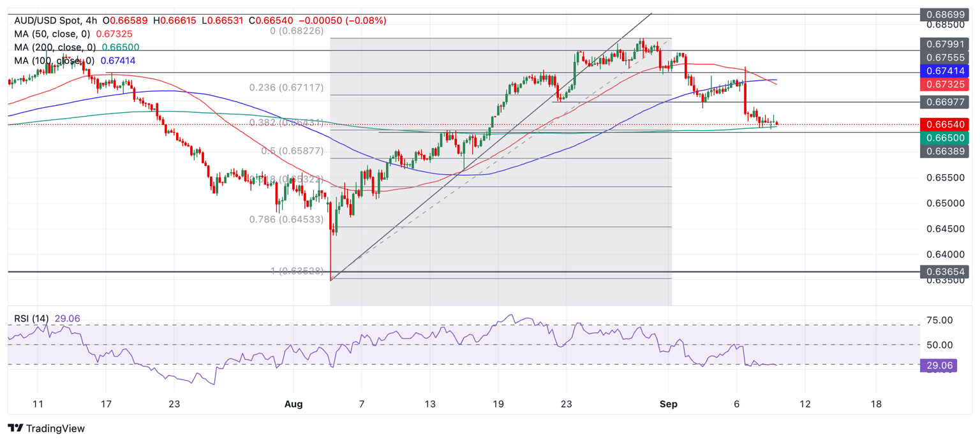Click the MA (50, close, 0) legend

(x=51, y=34)
